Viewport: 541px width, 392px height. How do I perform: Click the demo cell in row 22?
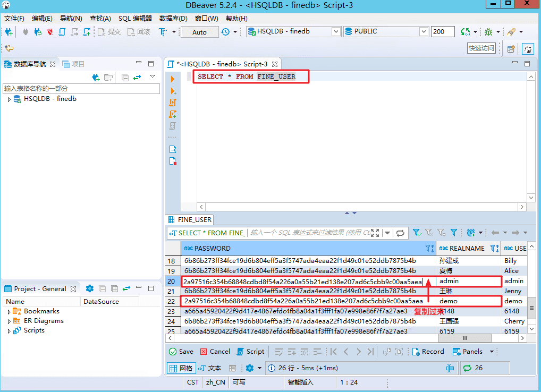468,301
